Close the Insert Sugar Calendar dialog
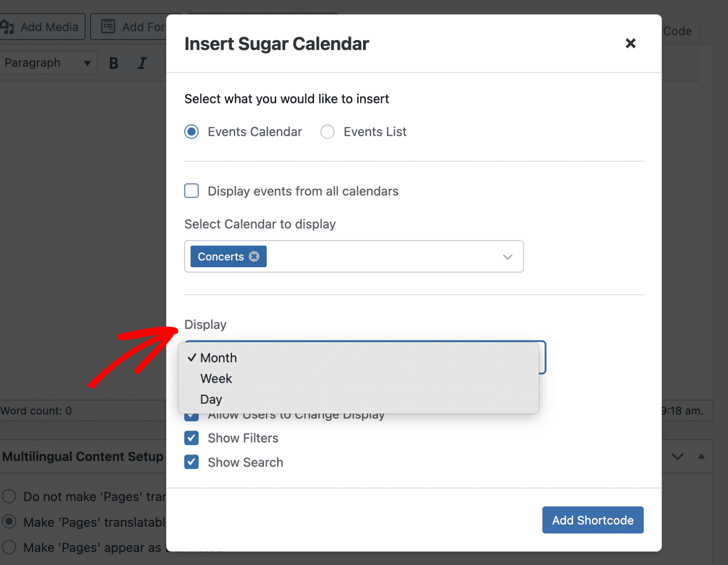The width and height of the screenshot is (728, 565). pyautogui.click(x=630, y=43)
